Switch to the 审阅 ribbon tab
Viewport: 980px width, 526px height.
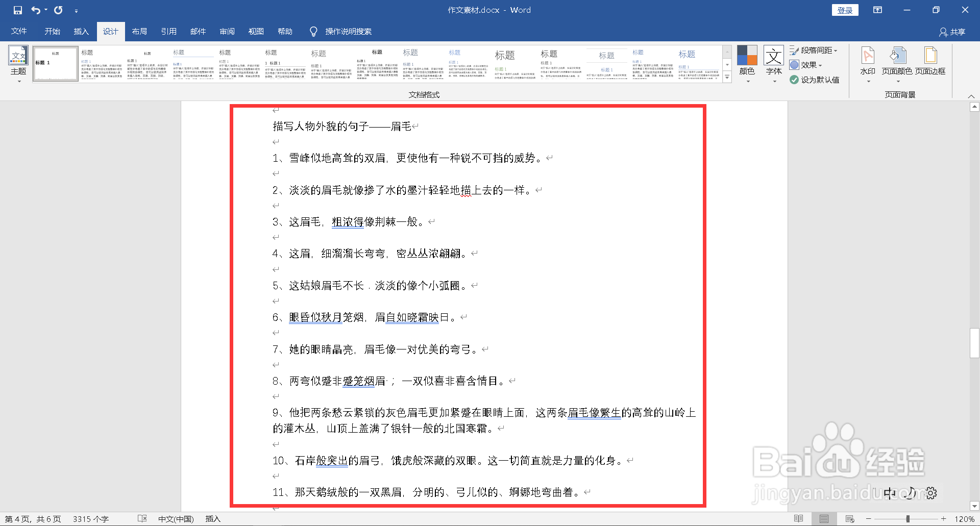point(227,32)
